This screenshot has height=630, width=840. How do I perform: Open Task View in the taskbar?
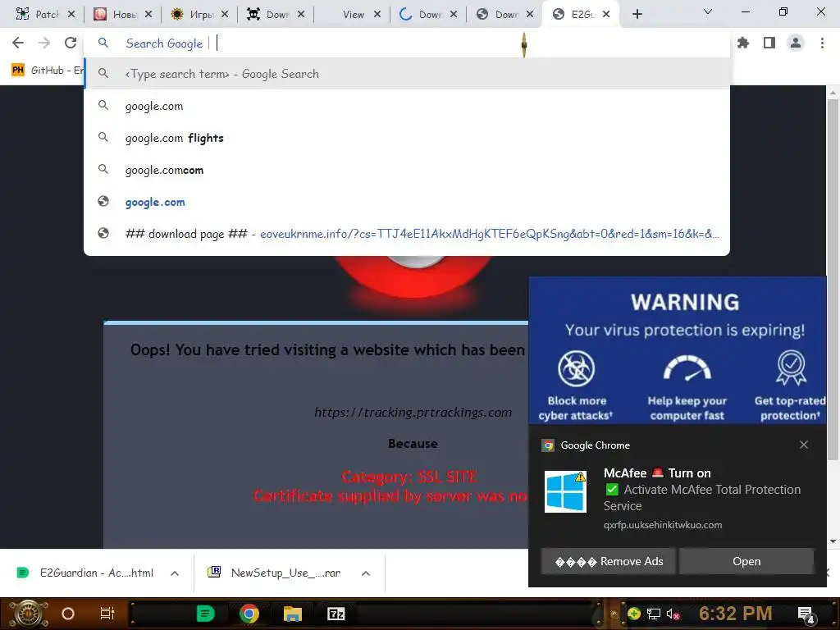(x=107, y=614)
